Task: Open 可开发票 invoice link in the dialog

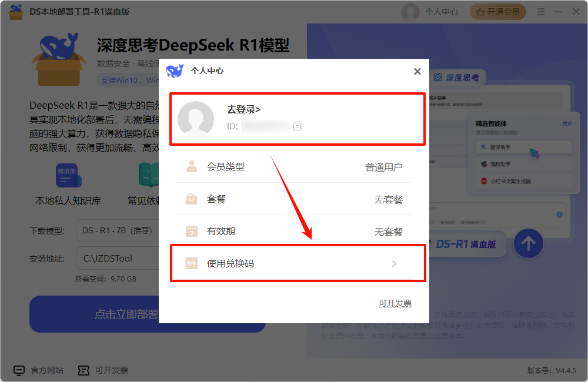Action: point(396,303)
